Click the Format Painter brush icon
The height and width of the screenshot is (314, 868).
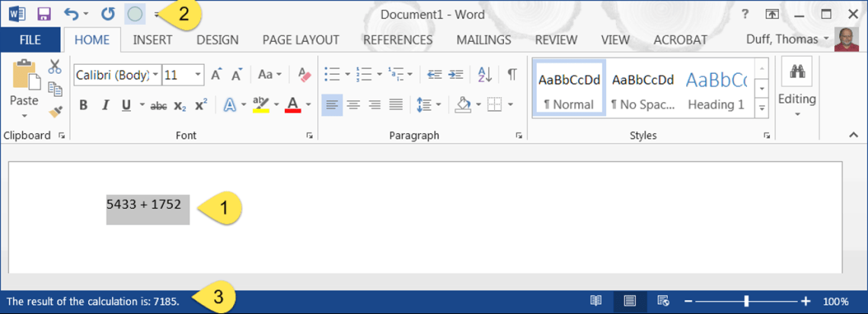coord(54,111)
